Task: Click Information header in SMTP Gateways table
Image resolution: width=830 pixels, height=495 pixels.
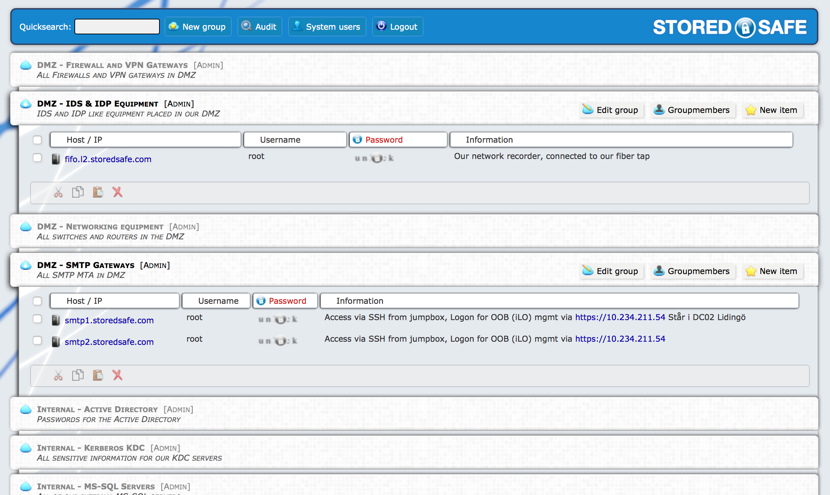Action: pyautogui.click(x=560, y=301)
